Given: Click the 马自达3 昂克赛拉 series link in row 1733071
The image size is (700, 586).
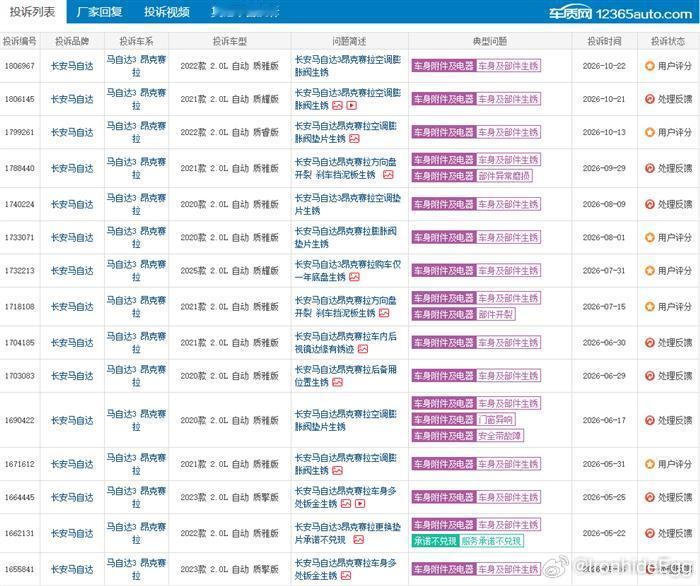Looking at the screenshot, I should point(136,237).
